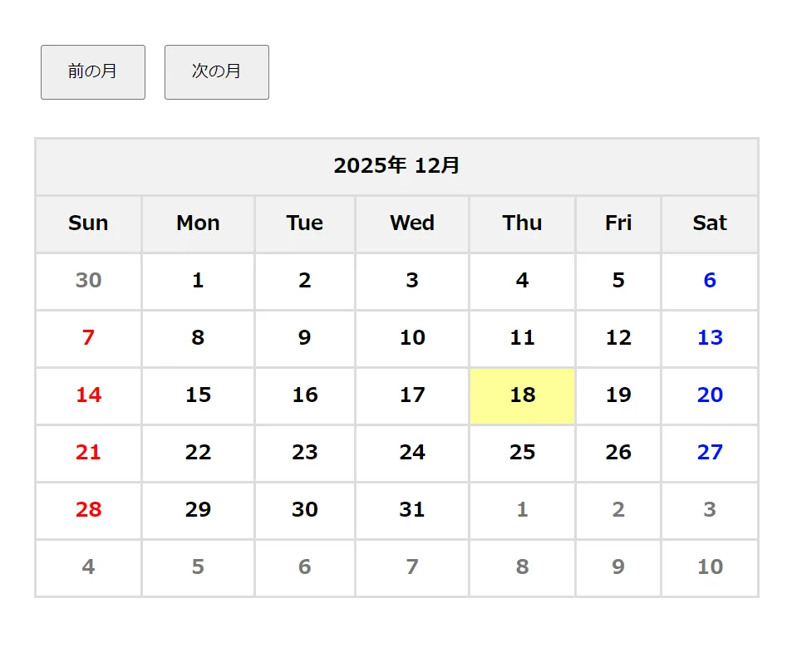Click the 次の月 (next month) button

[216, 72]
